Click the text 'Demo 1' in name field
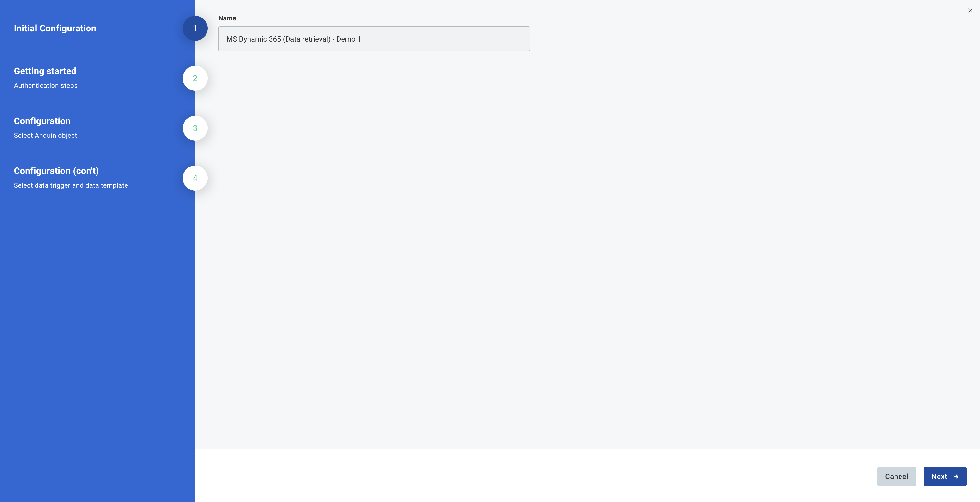980x502 pixels. click(x=349, y=39)
